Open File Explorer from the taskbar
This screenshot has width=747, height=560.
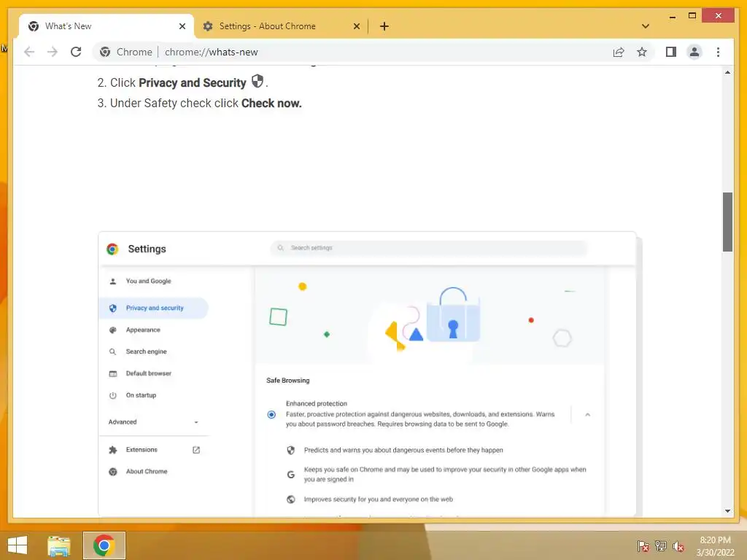pyautogui.click(x=59, y=545)
